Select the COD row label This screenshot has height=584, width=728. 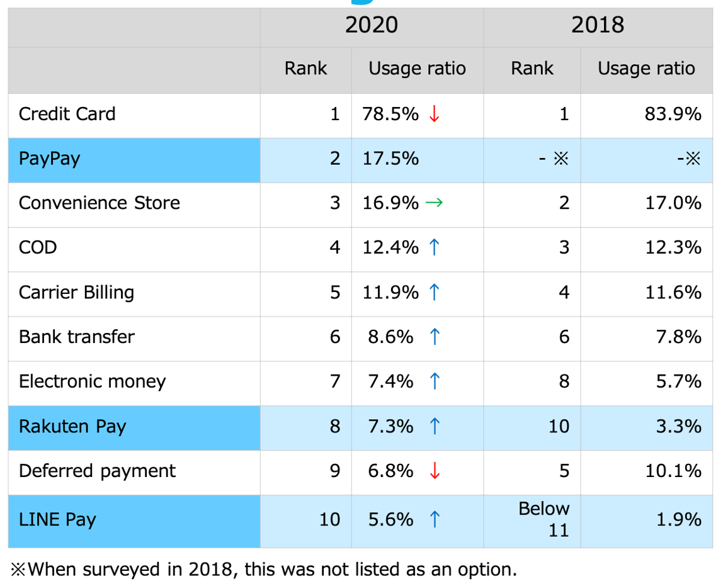(x=38, y=247)
